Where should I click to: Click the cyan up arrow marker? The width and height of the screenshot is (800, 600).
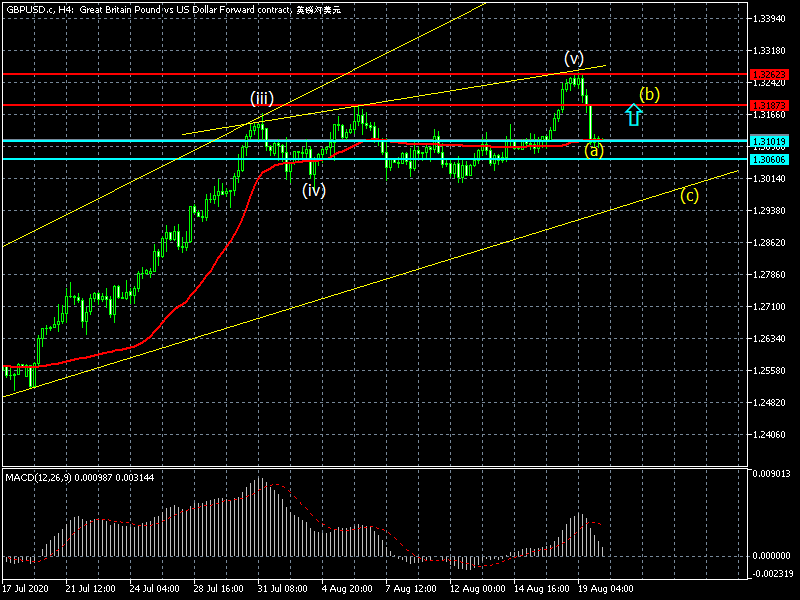click(632, 115)
